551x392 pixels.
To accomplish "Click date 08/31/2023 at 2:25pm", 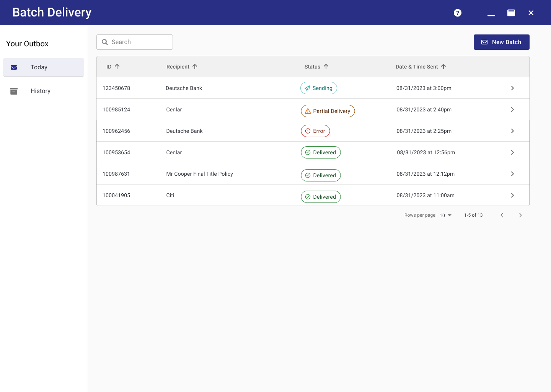I will click(x=424, y=131).
